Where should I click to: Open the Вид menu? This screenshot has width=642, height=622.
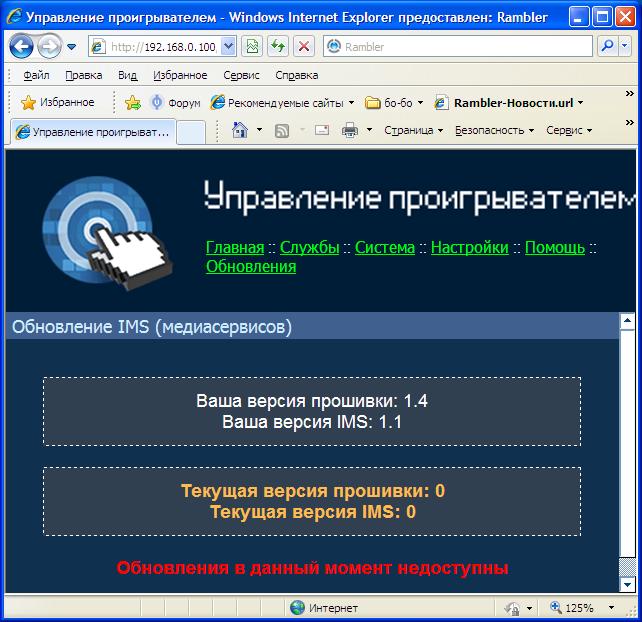click(127, 75)
